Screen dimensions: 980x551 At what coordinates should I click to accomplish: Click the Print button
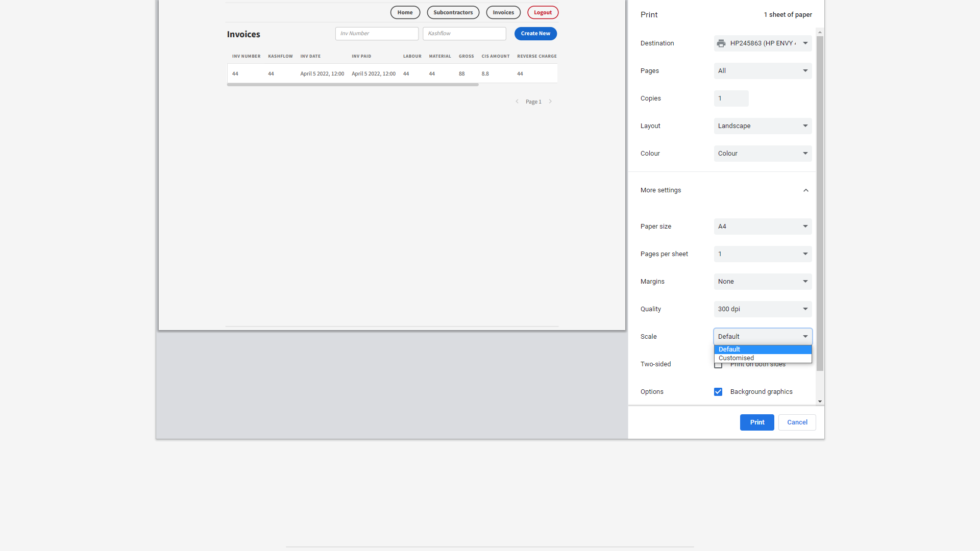point(756,422)
